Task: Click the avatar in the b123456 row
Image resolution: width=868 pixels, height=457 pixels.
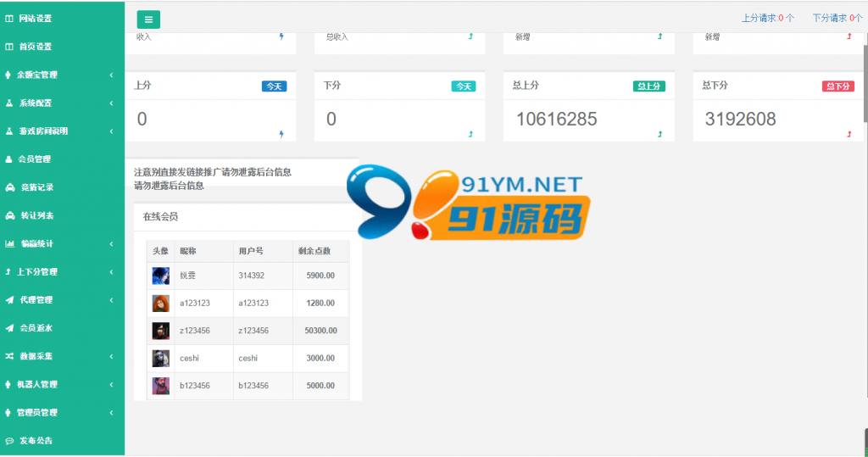Action: [x=160, y=386]
